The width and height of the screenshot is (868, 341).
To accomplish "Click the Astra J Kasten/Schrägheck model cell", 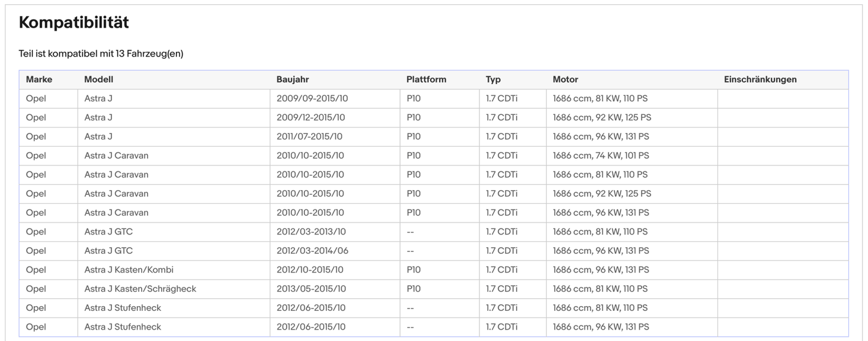I will (x=140, y=289).
